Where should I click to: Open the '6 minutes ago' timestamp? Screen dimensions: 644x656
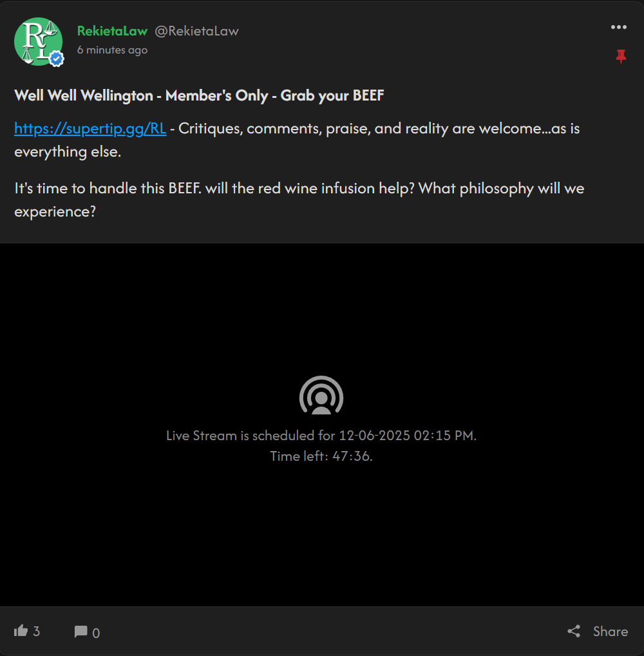pos(112,50)
